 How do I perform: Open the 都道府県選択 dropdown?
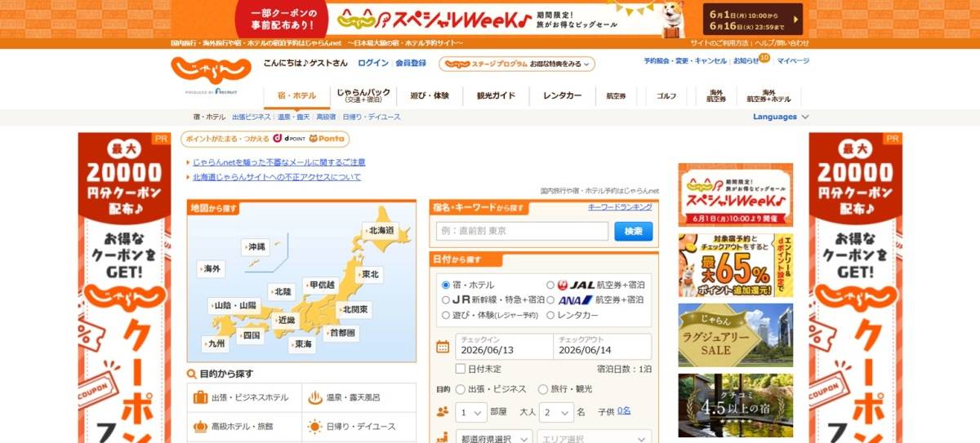click(492, 438)
